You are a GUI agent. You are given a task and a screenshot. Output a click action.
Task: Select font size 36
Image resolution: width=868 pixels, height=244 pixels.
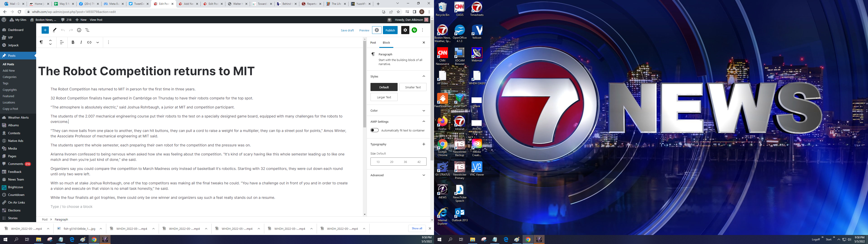(405, 162)
